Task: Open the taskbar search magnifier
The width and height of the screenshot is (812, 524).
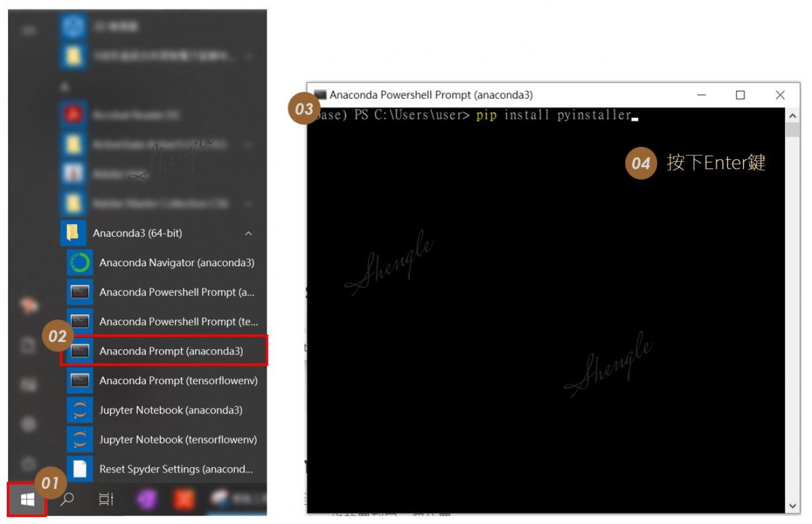Action: [x=67, y=500]
